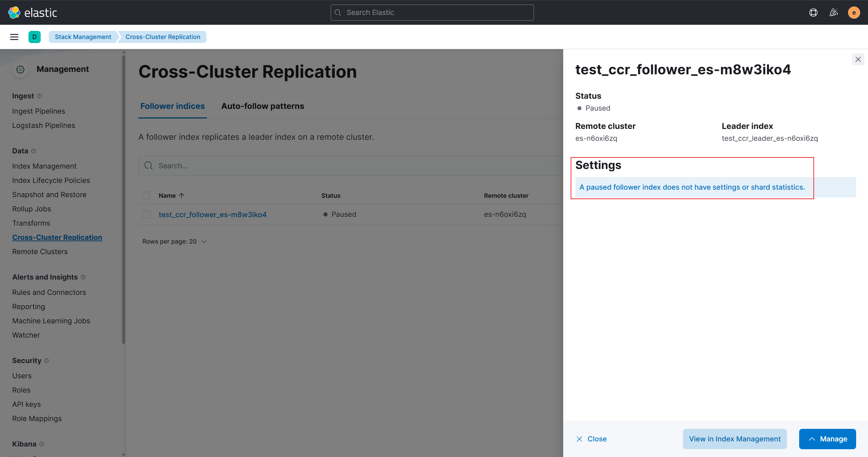Click the D space selector badge

click(x=34, y=37)
